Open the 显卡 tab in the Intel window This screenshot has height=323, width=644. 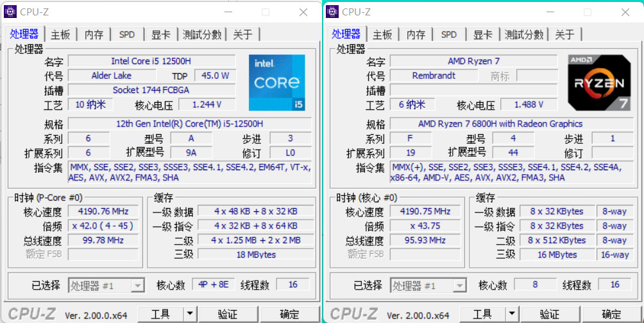point(160,35)
